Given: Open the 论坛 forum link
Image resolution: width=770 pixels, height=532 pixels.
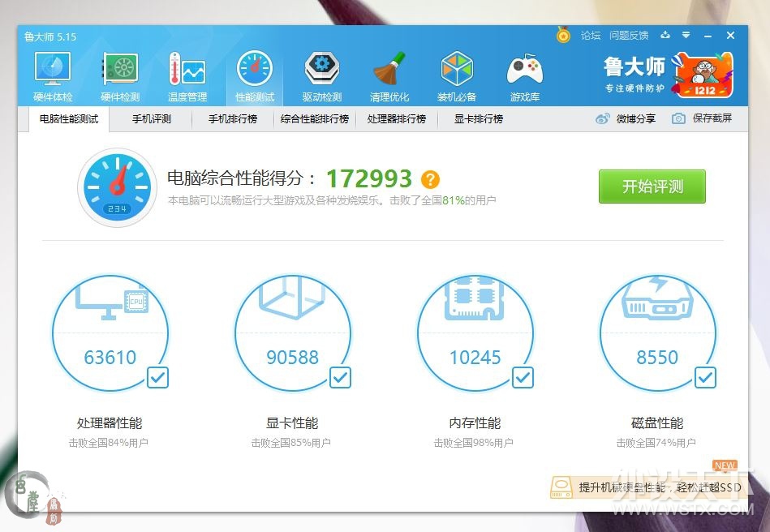Looking at the screenshot, I should pyautogui.click(x=590, y=36).
